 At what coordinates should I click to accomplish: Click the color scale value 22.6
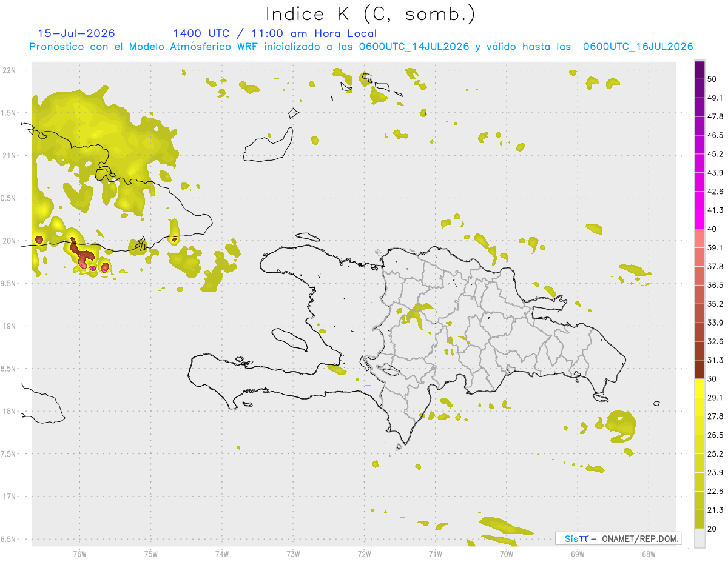point(715,491)
